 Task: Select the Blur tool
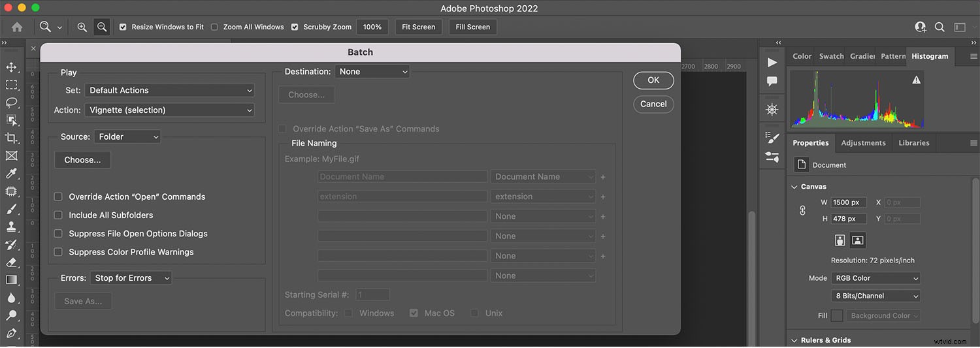(11, 298)
